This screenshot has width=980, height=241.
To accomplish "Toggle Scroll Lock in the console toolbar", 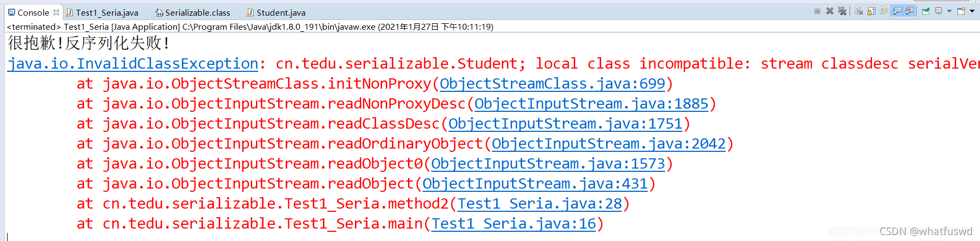I will (x=871, y=11).
